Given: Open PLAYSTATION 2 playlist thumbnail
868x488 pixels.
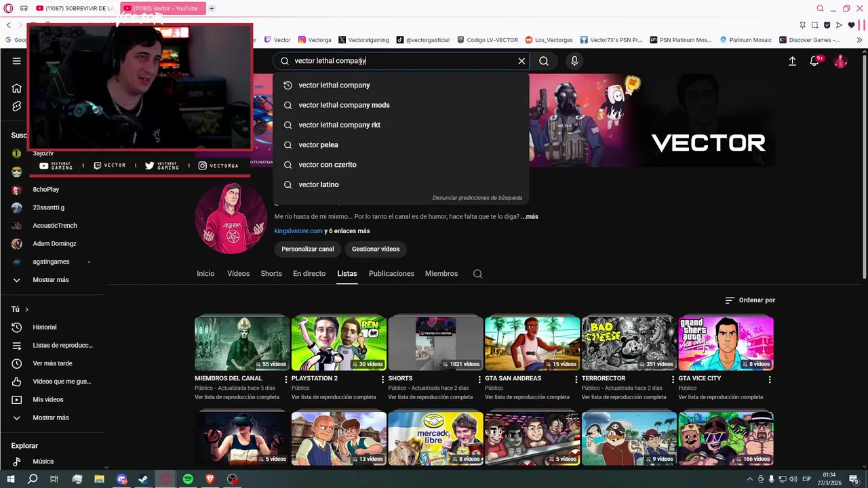Looking at the screenshot, I should point(339,343).
